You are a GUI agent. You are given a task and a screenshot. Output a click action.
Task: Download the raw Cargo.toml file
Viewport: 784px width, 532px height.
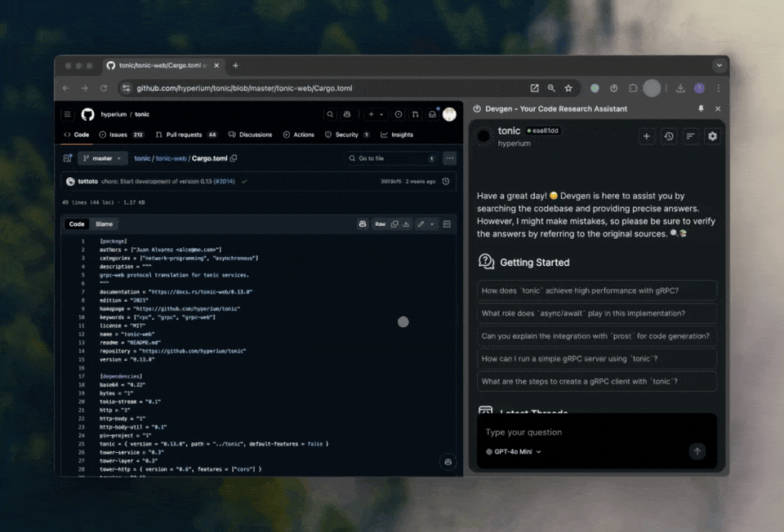[406, 224]
